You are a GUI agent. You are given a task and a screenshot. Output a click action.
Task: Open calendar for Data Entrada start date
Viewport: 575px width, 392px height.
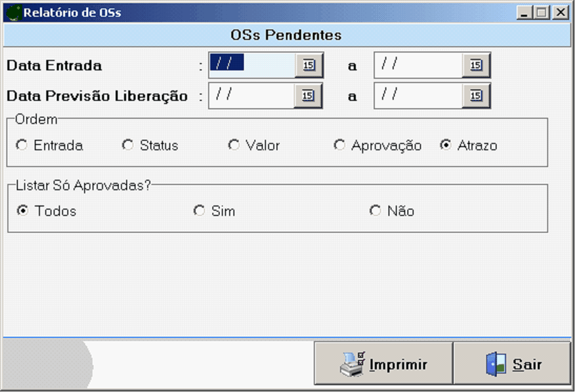pos(309,65)
